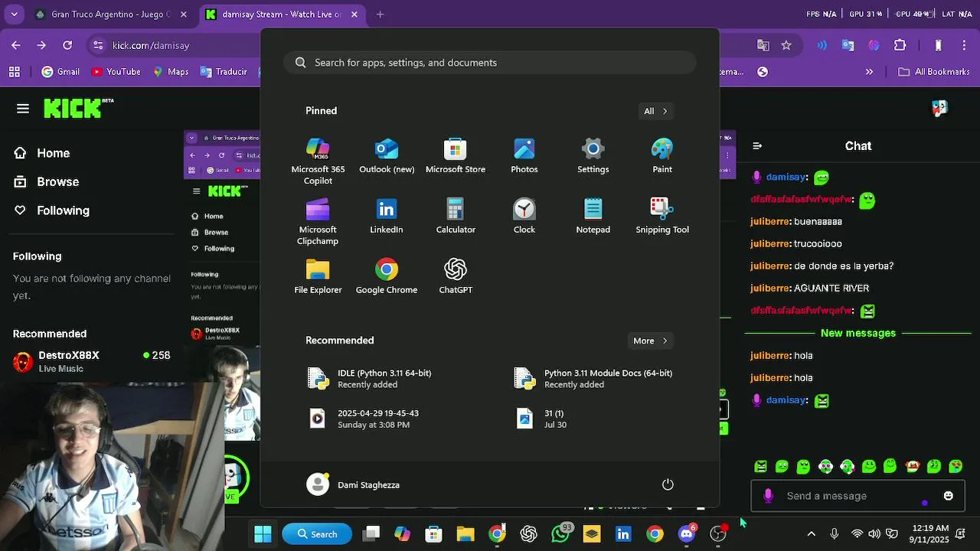Close the Gran Truco Argentino tab
This screenshot has width=980, height=551.
pos(184,14)
